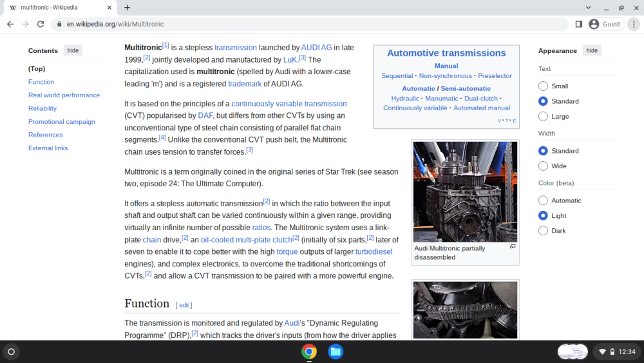Open Reliability section from Contents
This screenshot has height=363, width=644.
[43, 108]
